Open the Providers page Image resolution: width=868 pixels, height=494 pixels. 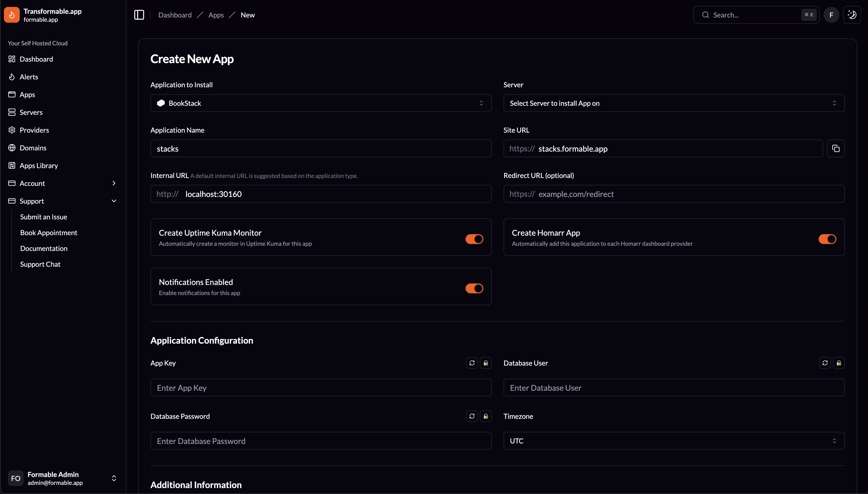point(34,130)
